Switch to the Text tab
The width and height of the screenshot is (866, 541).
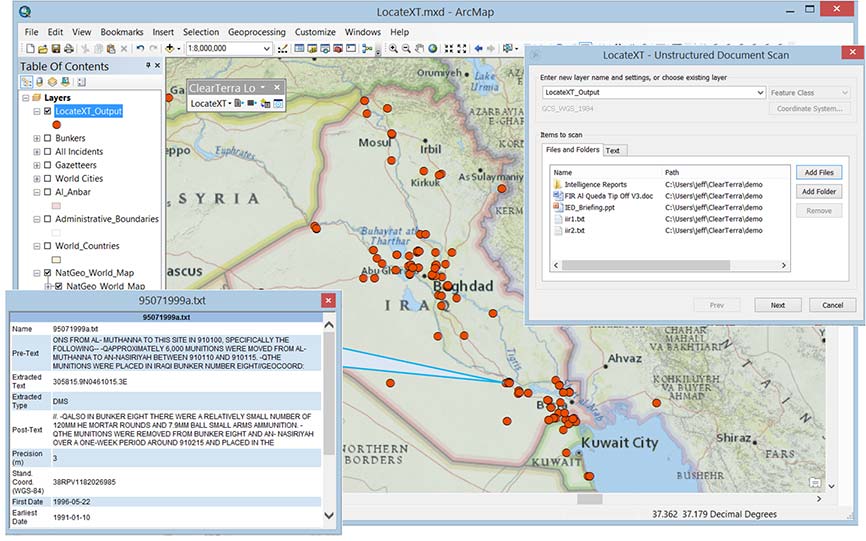pos(613,151)
